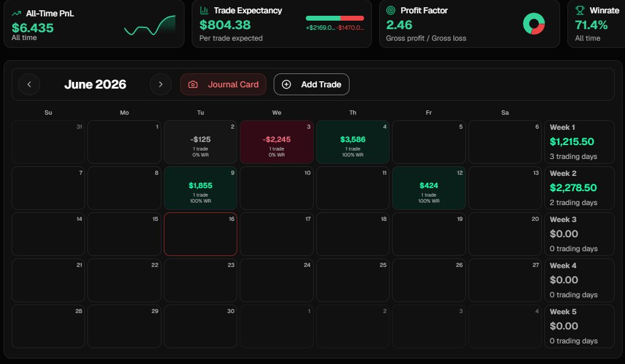This screenshot has width=625, height=364.
Task: Click the Winrate trophy icon
Action: point(579,10)
